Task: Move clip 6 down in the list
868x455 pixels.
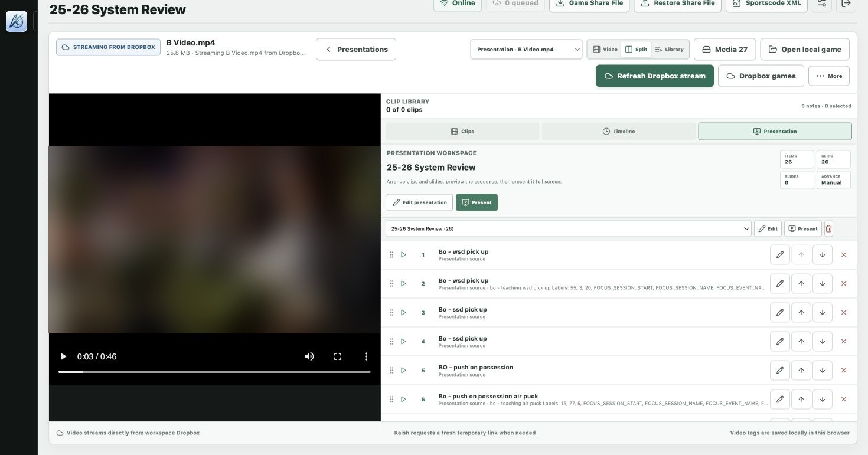Action: (823, 400)
